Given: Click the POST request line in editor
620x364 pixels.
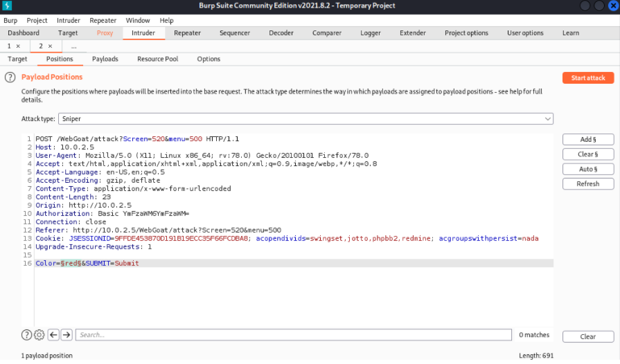Looking at the screenshot, I should tap(137, 139).
